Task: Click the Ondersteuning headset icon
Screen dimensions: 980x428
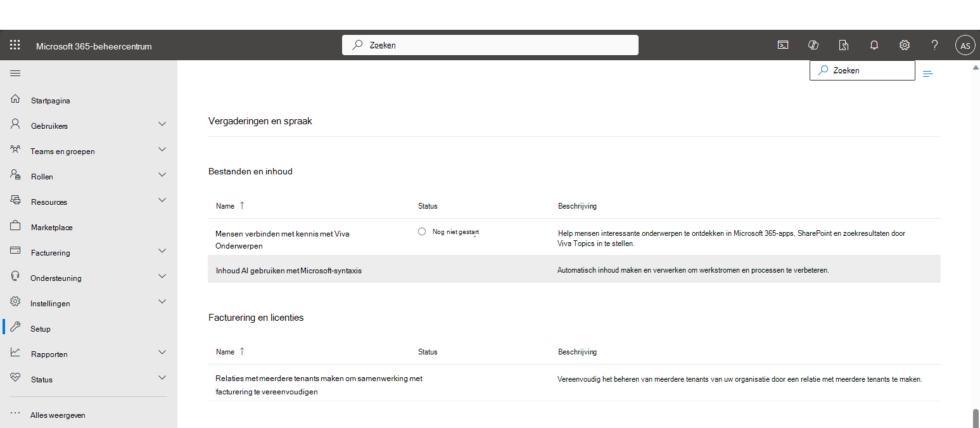Action: (x=16, y=277)
